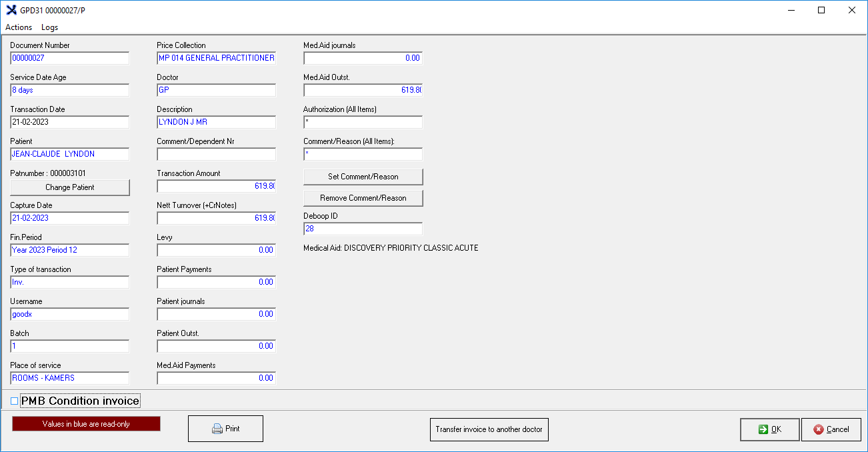The width and height of the screenshot is (868, 452).
Task: Click the printer icon on Print button
Action: point(217,429)
